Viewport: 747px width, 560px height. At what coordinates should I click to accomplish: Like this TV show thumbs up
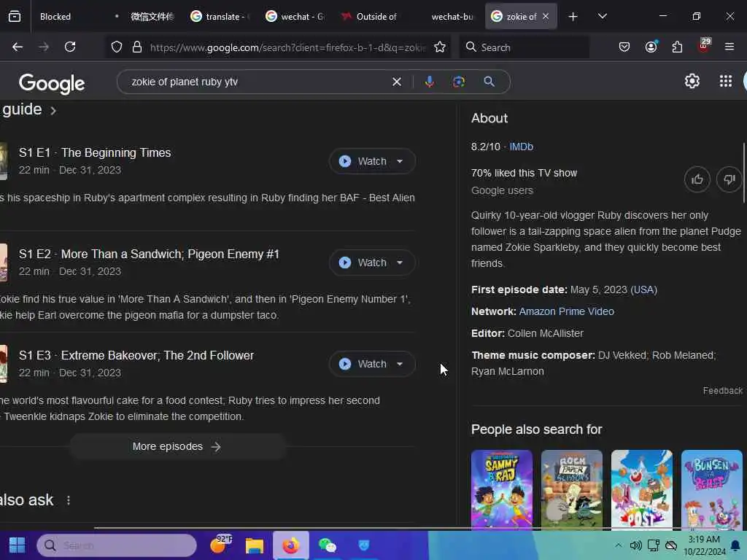click(x=697, y=179)
